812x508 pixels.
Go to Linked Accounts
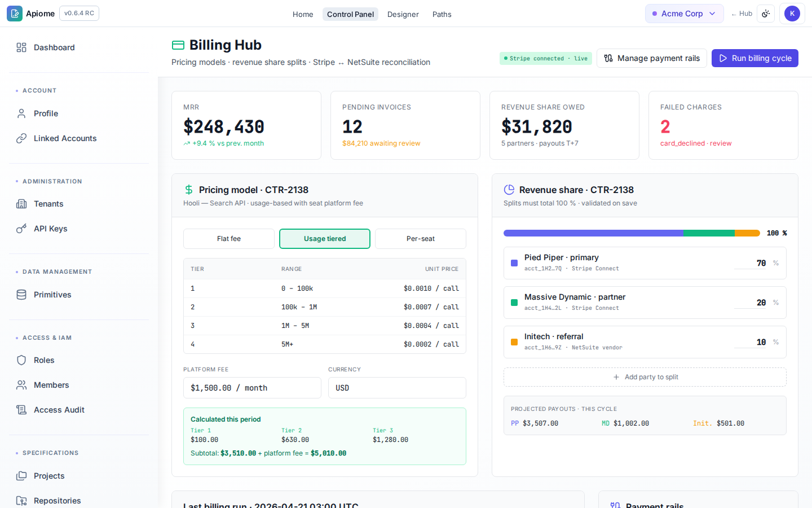79,138
